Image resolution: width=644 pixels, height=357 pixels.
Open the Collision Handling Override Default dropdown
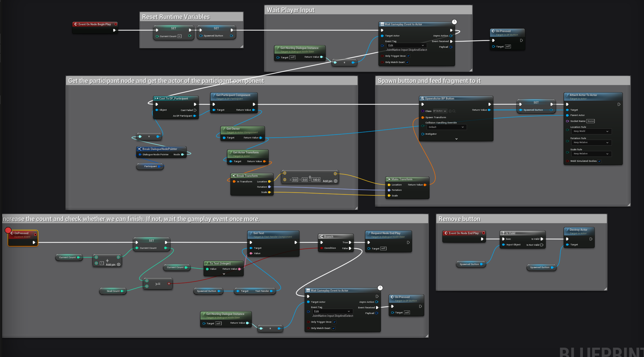click(446, 127)
